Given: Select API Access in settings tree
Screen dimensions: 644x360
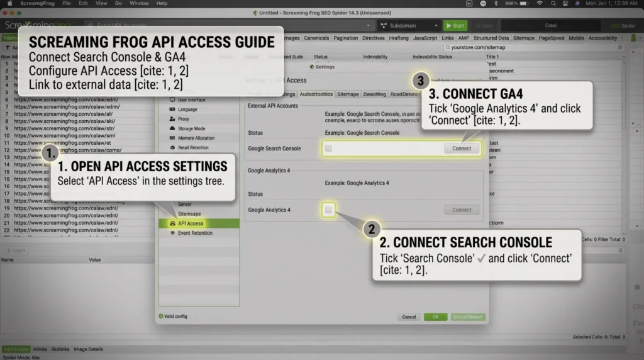Looking at the screenshot, I should [x=199, y=223].
